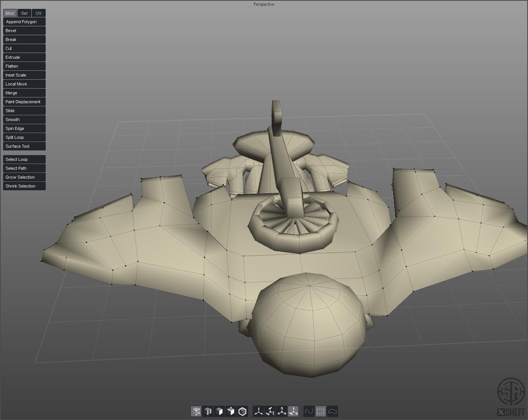Click the Mod tab

10,13
